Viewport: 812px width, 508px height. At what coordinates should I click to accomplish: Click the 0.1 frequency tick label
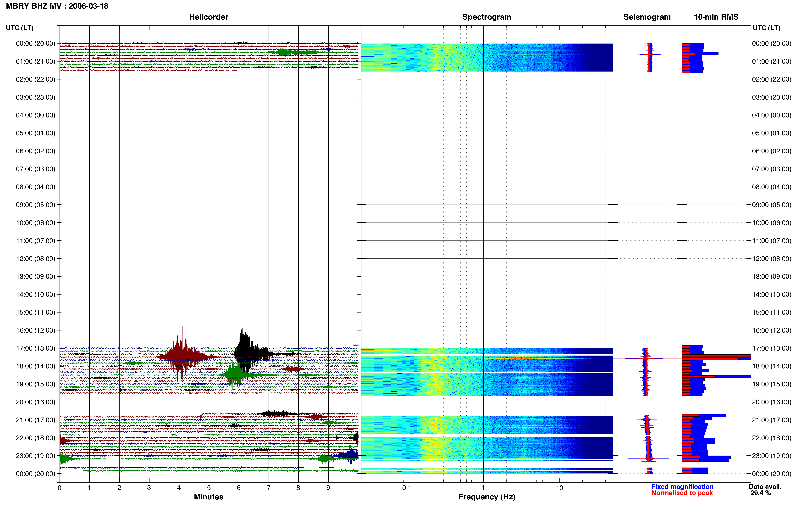click(x=407, y=488)
